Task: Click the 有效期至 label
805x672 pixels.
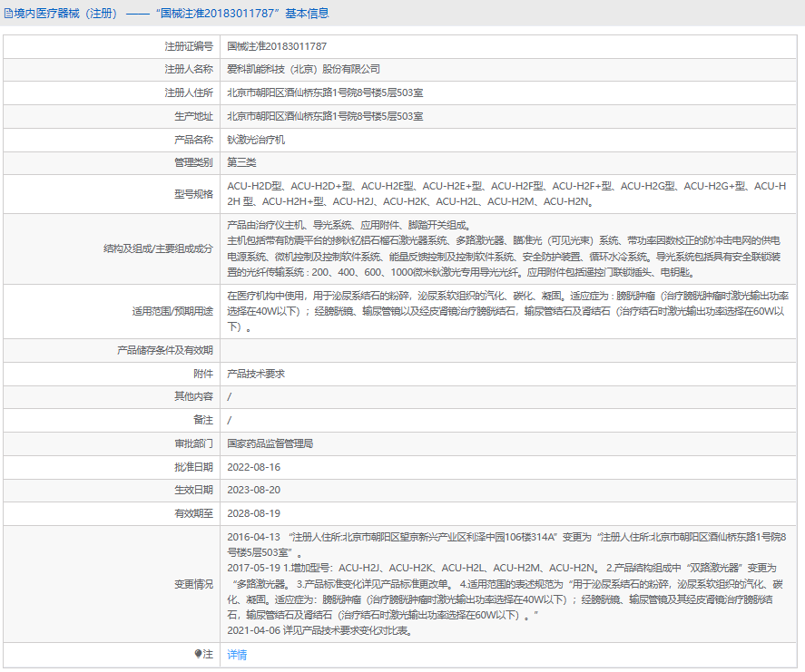Action: tap(193, 513)
